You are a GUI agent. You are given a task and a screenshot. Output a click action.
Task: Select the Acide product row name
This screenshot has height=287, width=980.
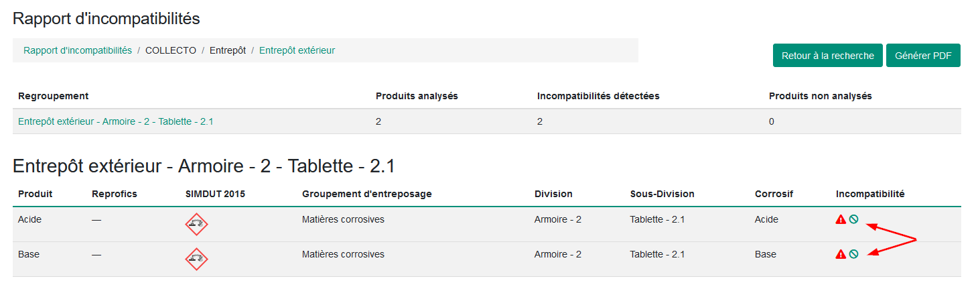pos(29,219)
